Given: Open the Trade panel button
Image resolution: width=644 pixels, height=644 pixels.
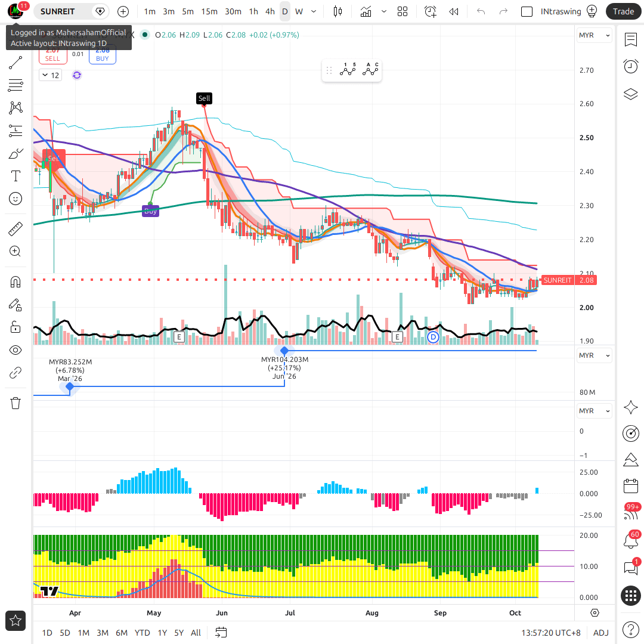Looking at the screenshot, I should 623,11.
